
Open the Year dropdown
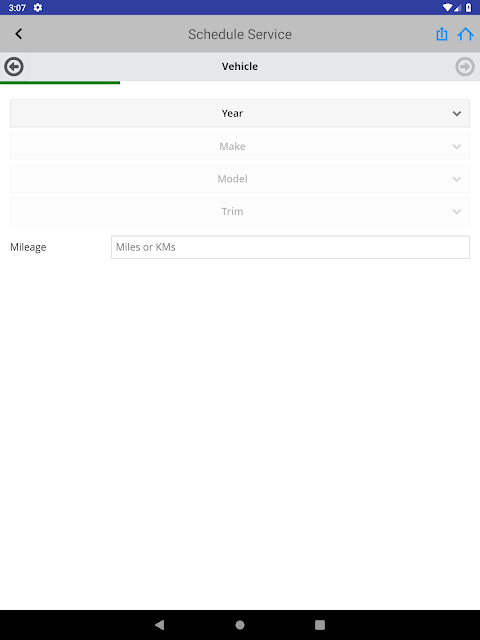(x=240, y=113)
